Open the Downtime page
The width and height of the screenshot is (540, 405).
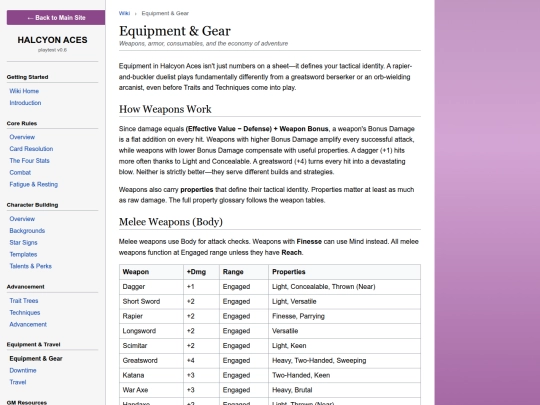[x=23, y=370]
